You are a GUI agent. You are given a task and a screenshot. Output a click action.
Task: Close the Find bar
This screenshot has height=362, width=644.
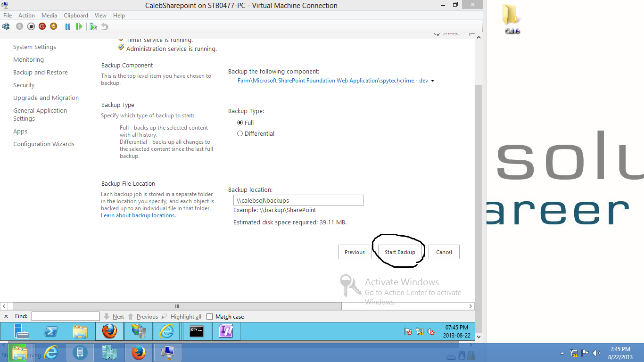(6, 316)
